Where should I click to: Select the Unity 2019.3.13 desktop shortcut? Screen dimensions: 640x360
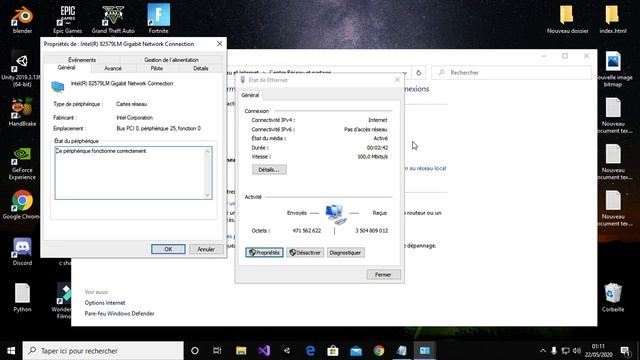(21, 70)
